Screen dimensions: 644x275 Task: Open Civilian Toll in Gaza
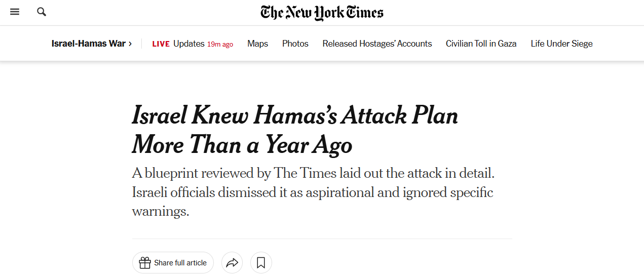[481, 44]
